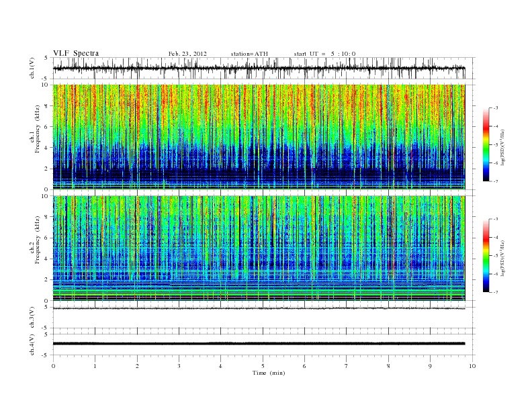The image size is (532, 411).
Task: Click the "8" kHz tick of ch.1 spectrogram
Action: [x=46, y=106]
